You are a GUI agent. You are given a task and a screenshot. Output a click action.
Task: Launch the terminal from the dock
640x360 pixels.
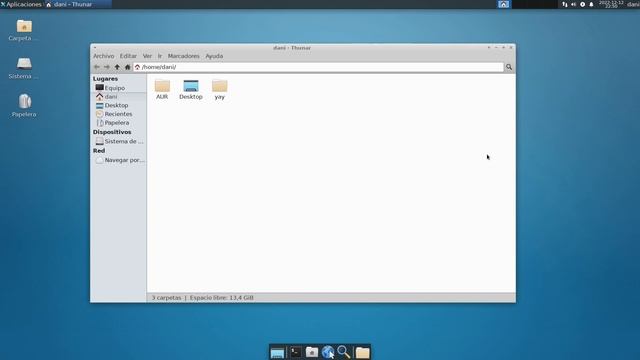click(x=296, y=352)
